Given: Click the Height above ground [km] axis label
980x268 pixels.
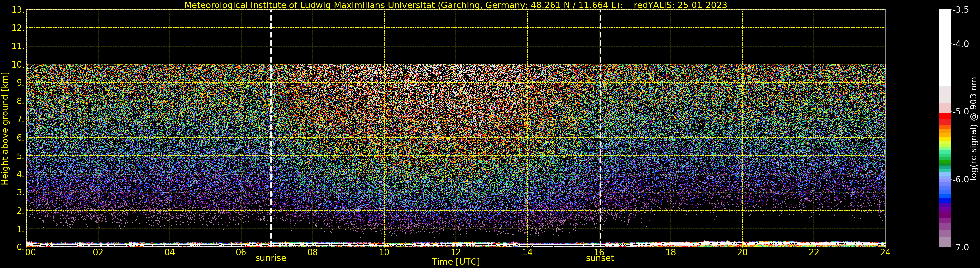Looking at the screenshot, I should pos(5,128).
